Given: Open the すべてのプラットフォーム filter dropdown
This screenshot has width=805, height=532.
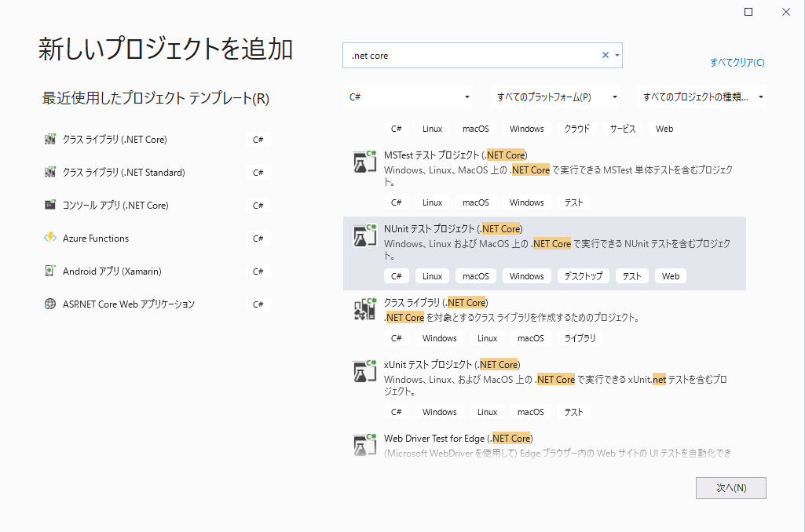Looking at the screenshot, I should pyautogui.click(x=555, y=97).
